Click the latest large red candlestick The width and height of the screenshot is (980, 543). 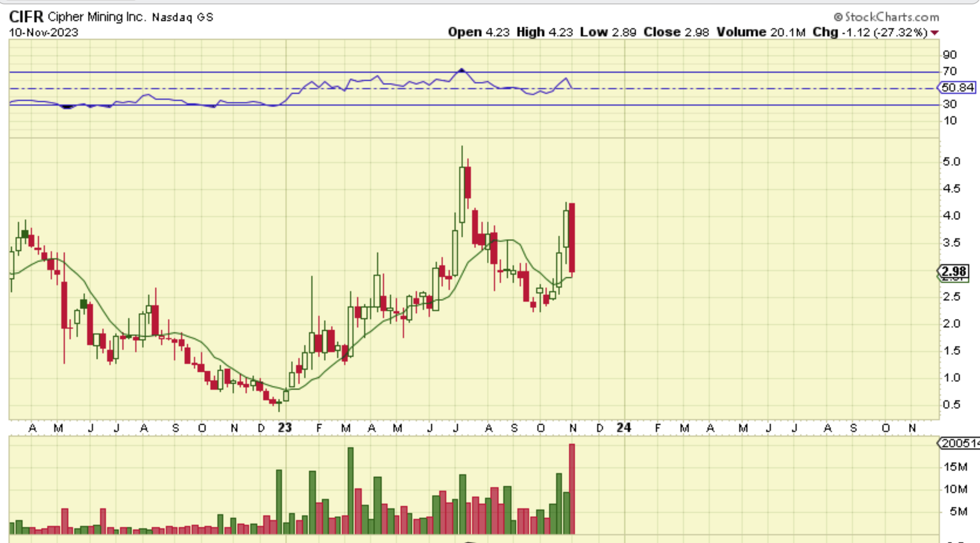tap(572, 237)
